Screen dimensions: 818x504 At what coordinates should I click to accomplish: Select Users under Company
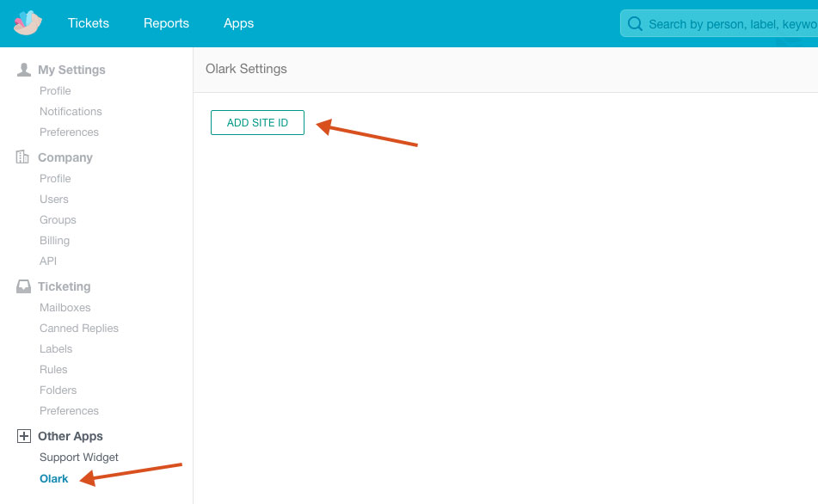(54, 199)
